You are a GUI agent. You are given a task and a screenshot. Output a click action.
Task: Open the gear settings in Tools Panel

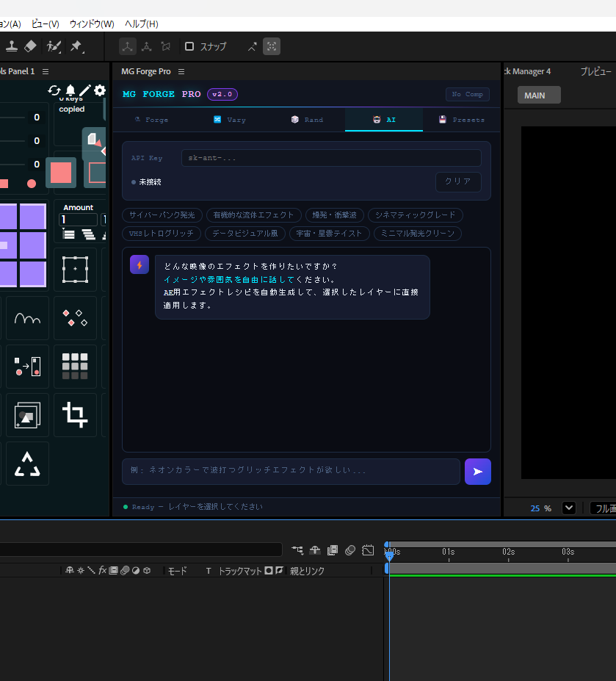pos(100,90)
